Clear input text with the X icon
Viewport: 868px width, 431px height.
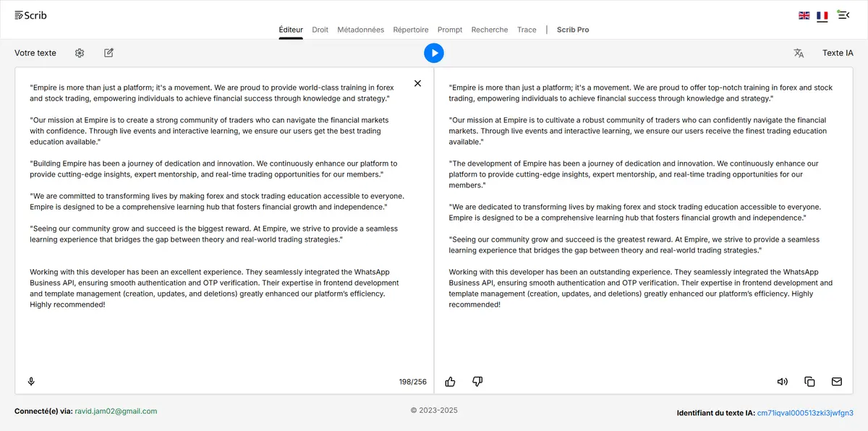tap(417, 83)
